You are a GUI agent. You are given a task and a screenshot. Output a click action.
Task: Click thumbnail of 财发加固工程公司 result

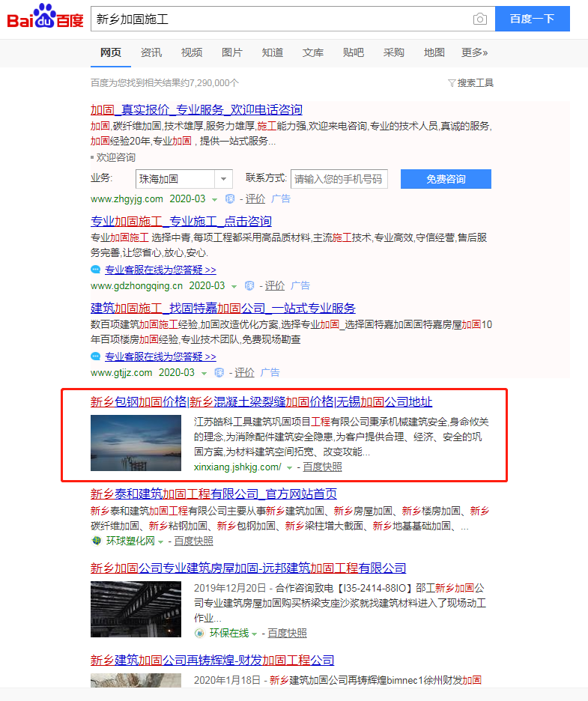[x=136, y=681]
